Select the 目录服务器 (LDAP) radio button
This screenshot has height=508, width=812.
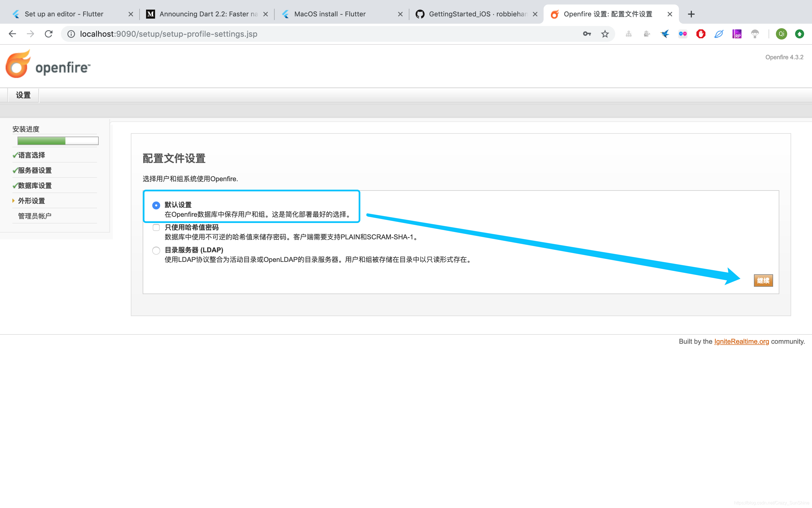point(156,251)
